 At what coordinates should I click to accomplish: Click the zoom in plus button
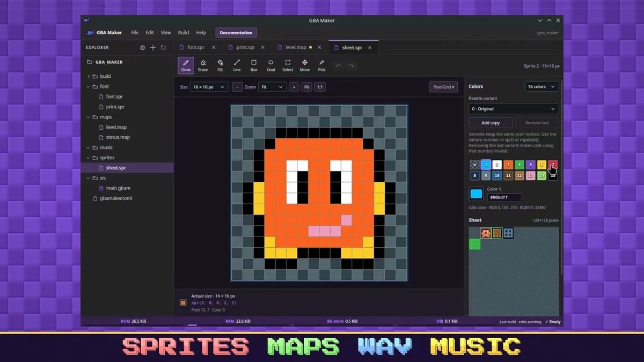(294, 87)
